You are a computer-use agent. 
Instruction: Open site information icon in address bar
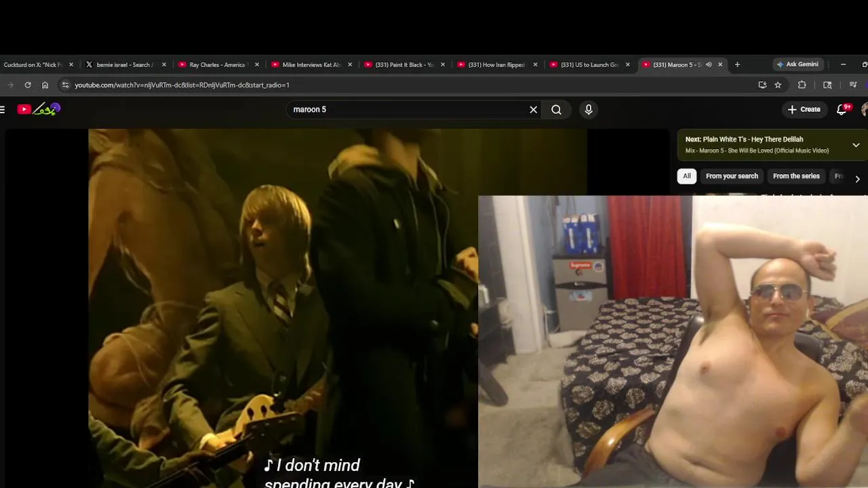point(65,85)
